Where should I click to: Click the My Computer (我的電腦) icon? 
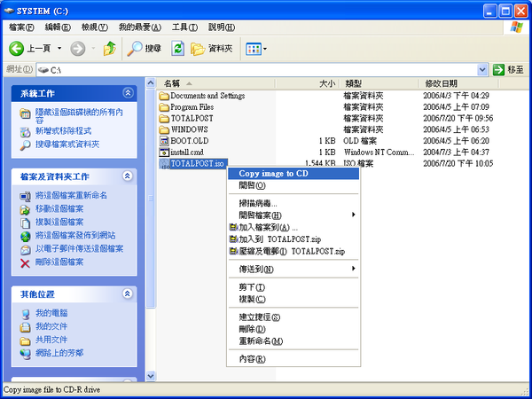pyautogui.click(x=25, y=314)
